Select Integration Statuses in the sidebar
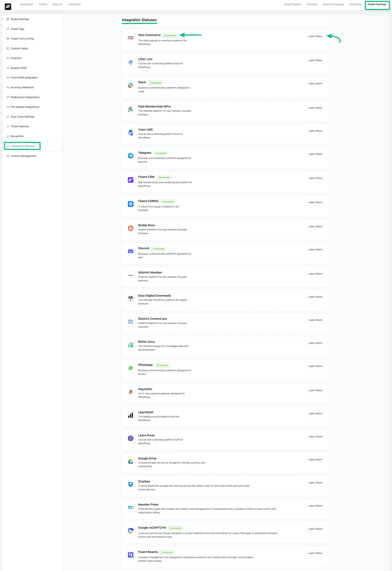 (x=23, y=146)
